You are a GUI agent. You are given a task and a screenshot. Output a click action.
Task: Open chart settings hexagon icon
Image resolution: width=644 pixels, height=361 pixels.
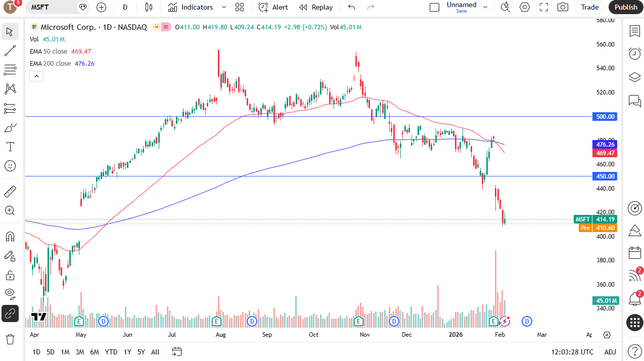[525, 7]
